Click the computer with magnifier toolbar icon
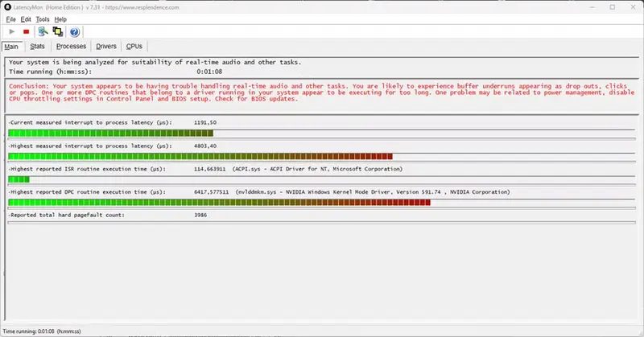Image resolution: width=644 pixels, height=337 pixels. (x=43, y=32)
